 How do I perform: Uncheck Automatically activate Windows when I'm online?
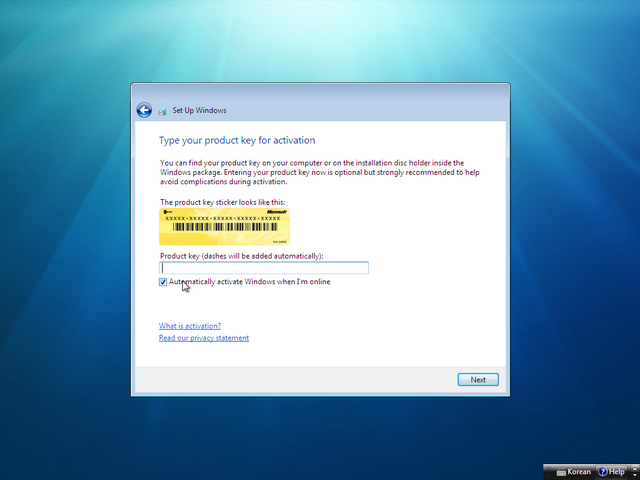(x=163, y=282)
